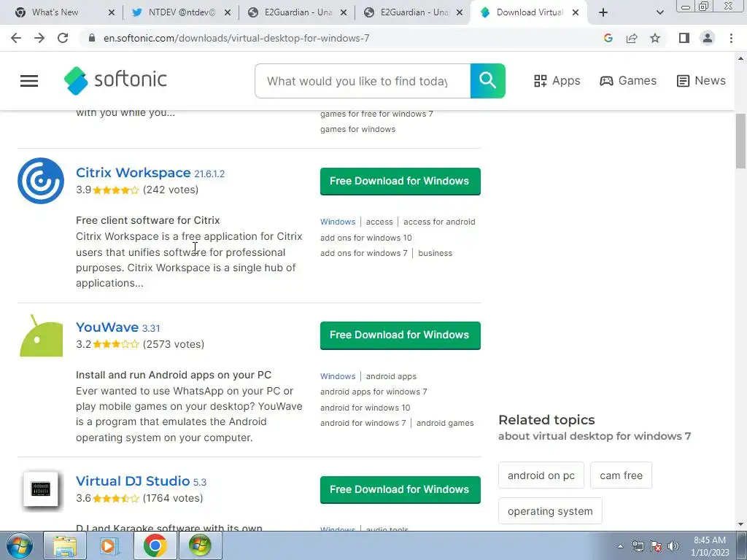The image size is (747, 560).
Task: Click 'add ons for windows 10' tag
Action: 366,238
